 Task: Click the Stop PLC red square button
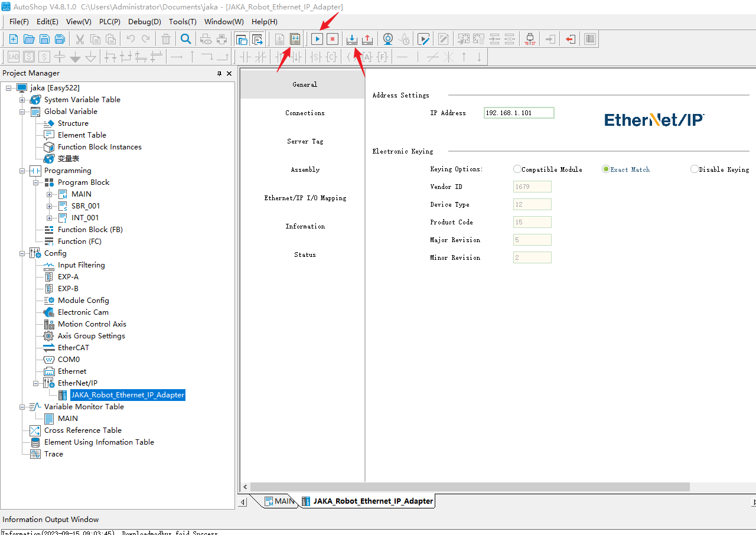tap(332, 40)
